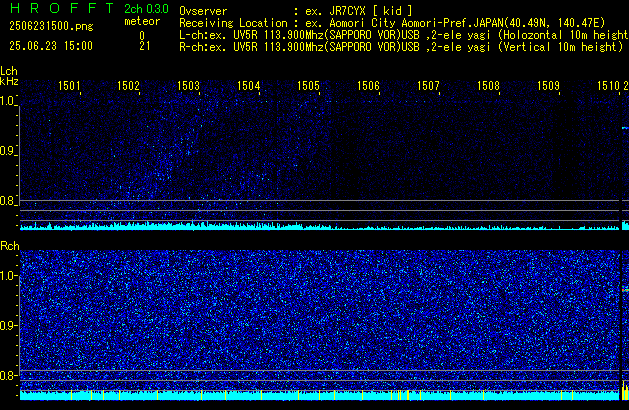Click the Rch 0.9 kHz axis label
Screen dimensions: 629x410
(x=7, y=326)
